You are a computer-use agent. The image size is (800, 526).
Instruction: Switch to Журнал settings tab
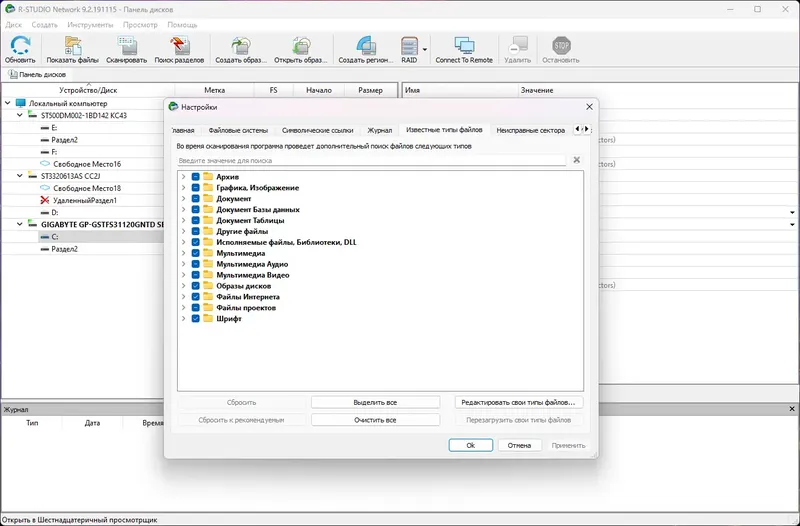click(x=380, y=130)
